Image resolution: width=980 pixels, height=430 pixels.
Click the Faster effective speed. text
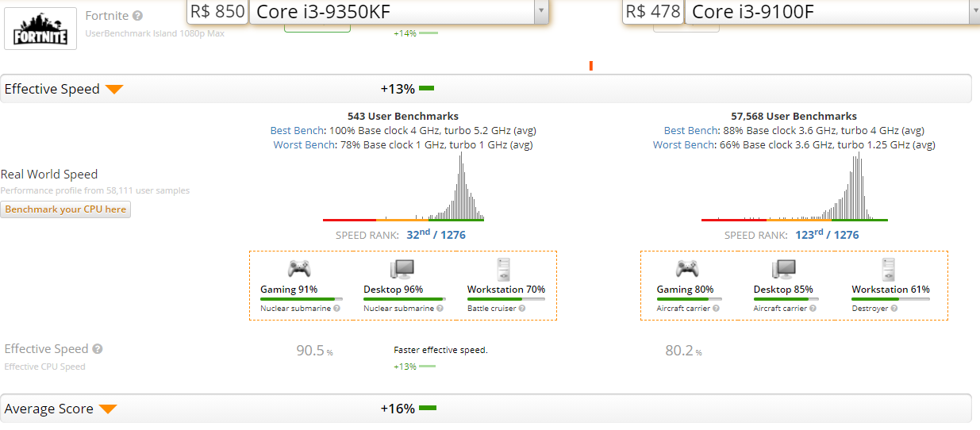(x=440, y=350)
